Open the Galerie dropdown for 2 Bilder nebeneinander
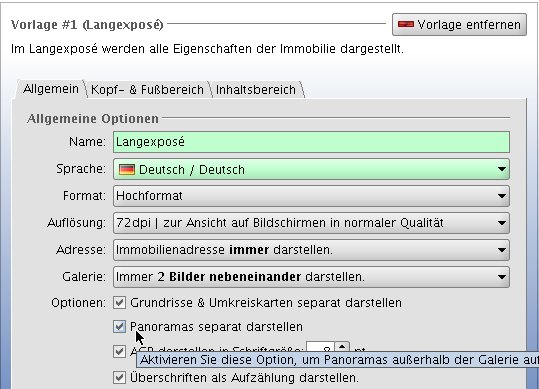539x389 pixels. (x=311, y=277)
